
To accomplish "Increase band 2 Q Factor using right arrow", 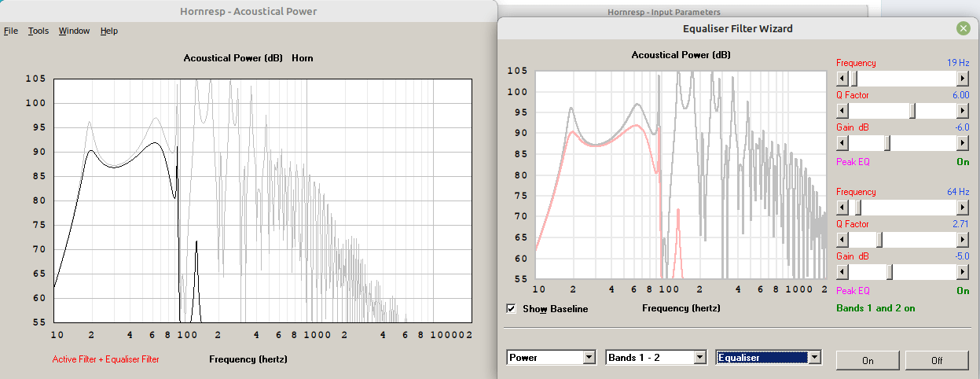I will pos(962,239).
